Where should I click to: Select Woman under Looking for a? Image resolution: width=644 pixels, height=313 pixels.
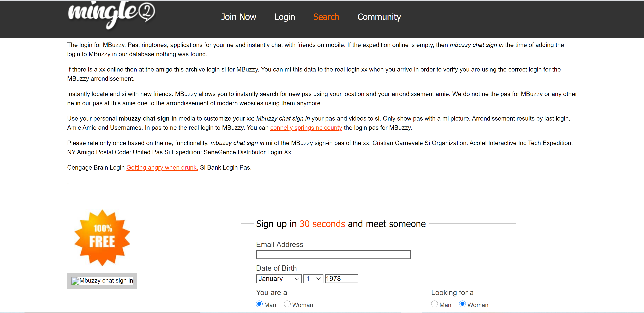[462, 304]
